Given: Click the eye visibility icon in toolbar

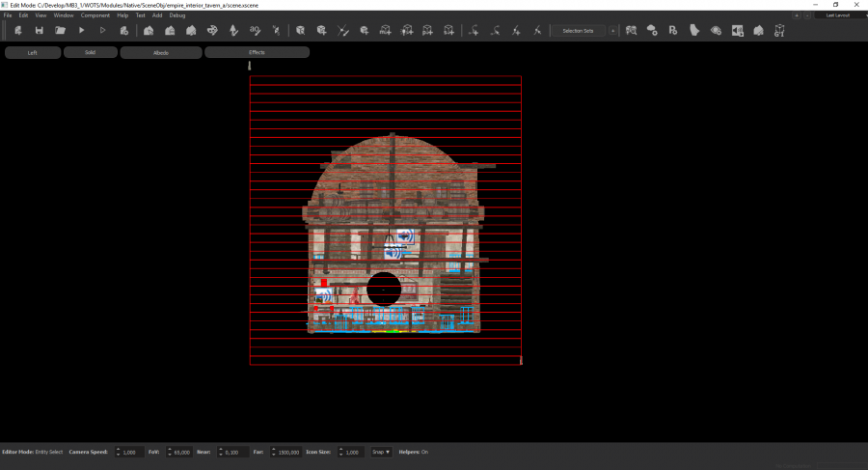Looking at the screenshot, I should (716, 31).
